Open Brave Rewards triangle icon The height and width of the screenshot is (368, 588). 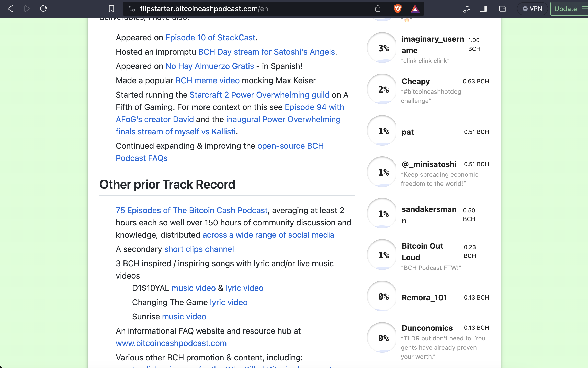[x=415, y=9]
